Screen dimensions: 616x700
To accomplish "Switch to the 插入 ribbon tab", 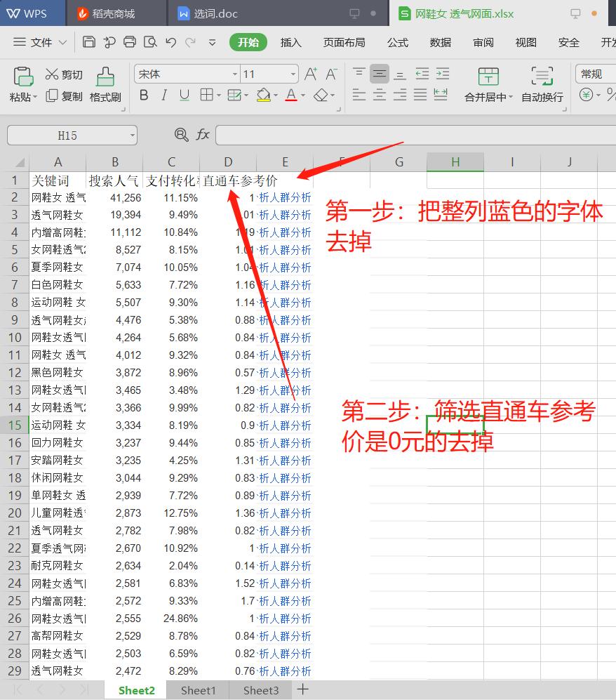I will pos(291,42).
